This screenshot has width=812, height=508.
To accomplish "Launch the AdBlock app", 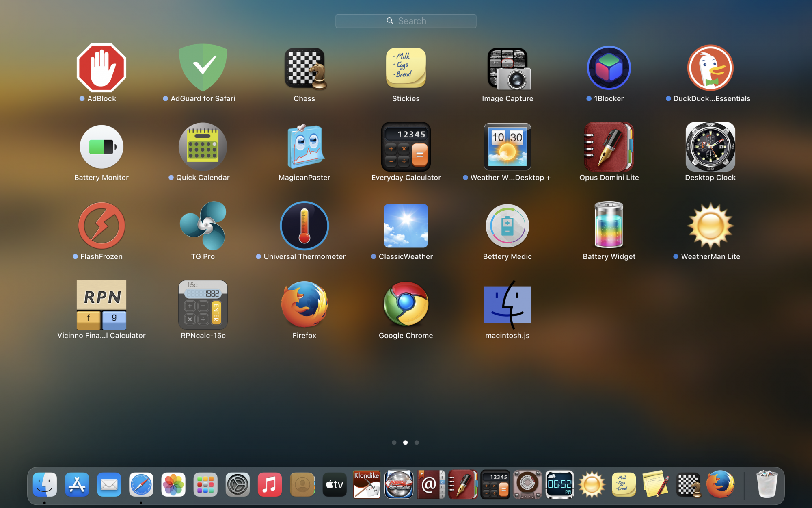I will 101,68.
